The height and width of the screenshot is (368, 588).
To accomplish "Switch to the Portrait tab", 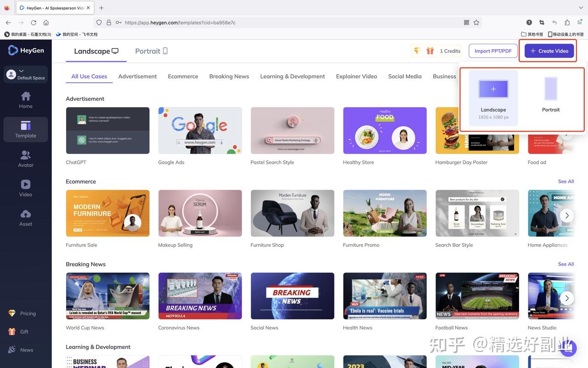I will pyautogui.click(x=151, y=51).
